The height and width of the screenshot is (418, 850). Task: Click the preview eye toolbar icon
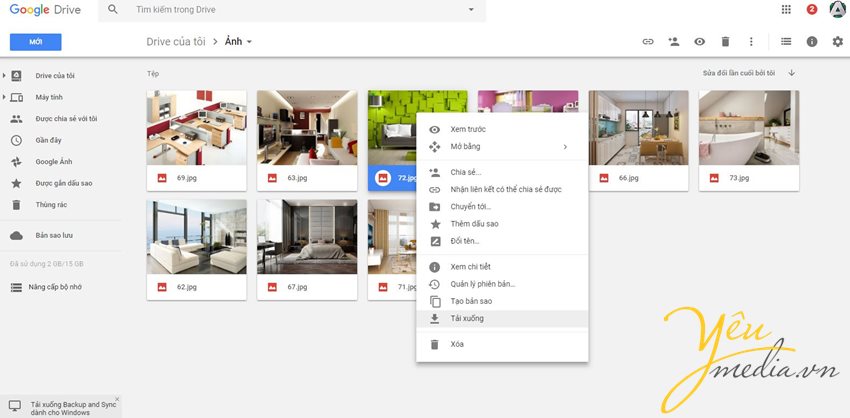[x=700, y=41]
